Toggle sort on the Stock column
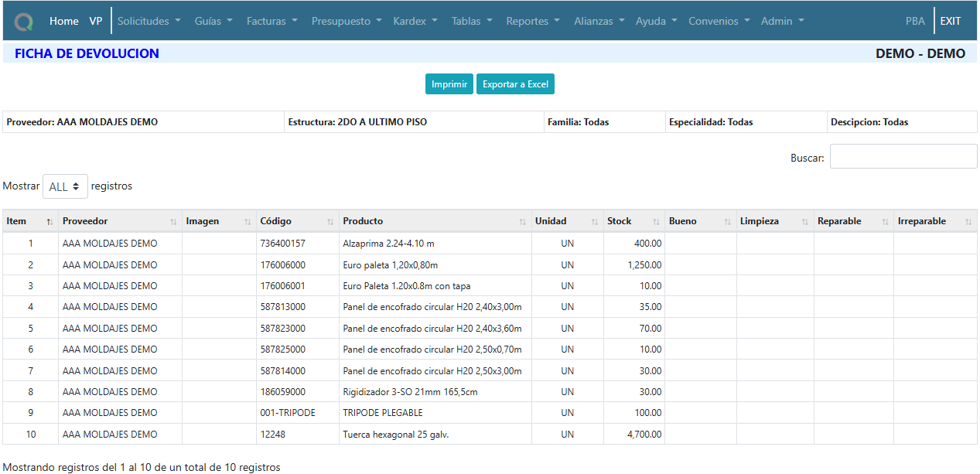Viewport: 980px width, 474px height. [x=656, y=222]
